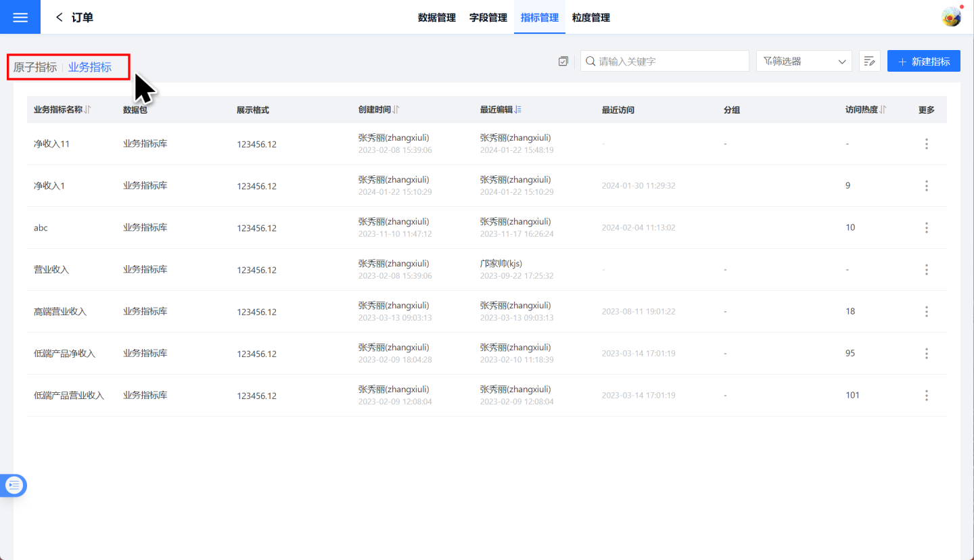974x560 pixels.
Task: Click the user avatar in top right
Action: pos(951,17)
